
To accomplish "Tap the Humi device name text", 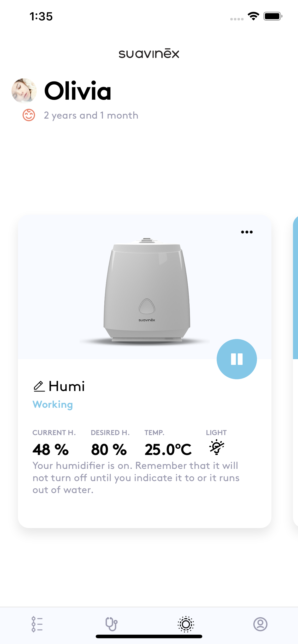I will pos(67,386).
